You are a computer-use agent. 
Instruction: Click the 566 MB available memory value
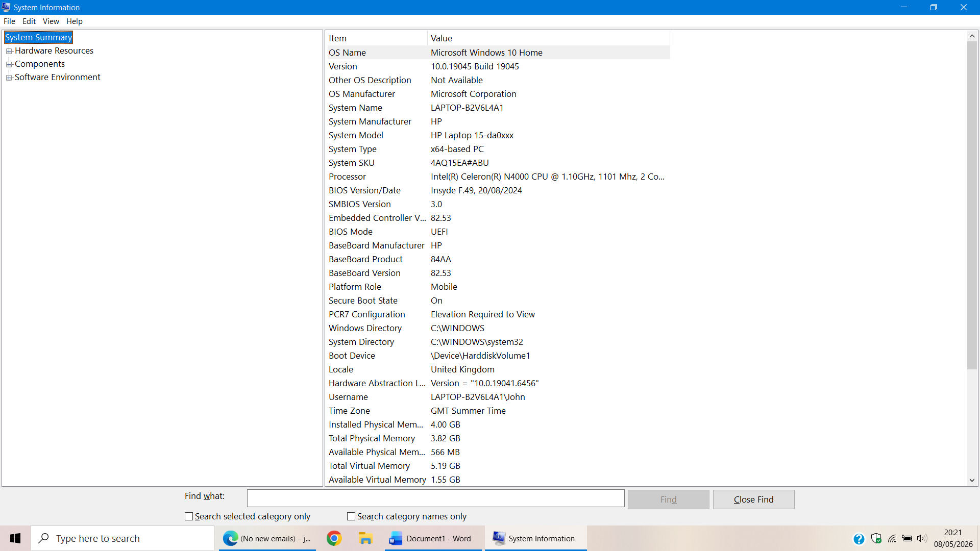click(445, 452)
